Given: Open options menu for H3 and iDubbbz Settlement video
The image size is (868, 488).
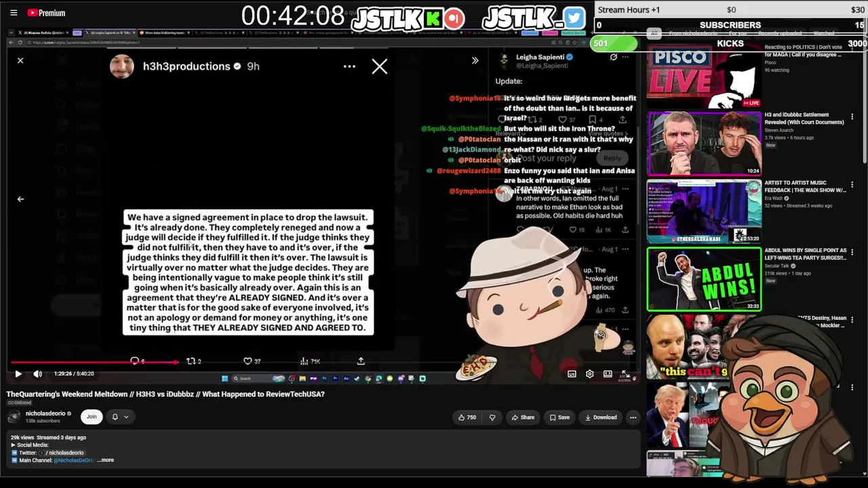Looking at the screenshot, I should [852, 117].
